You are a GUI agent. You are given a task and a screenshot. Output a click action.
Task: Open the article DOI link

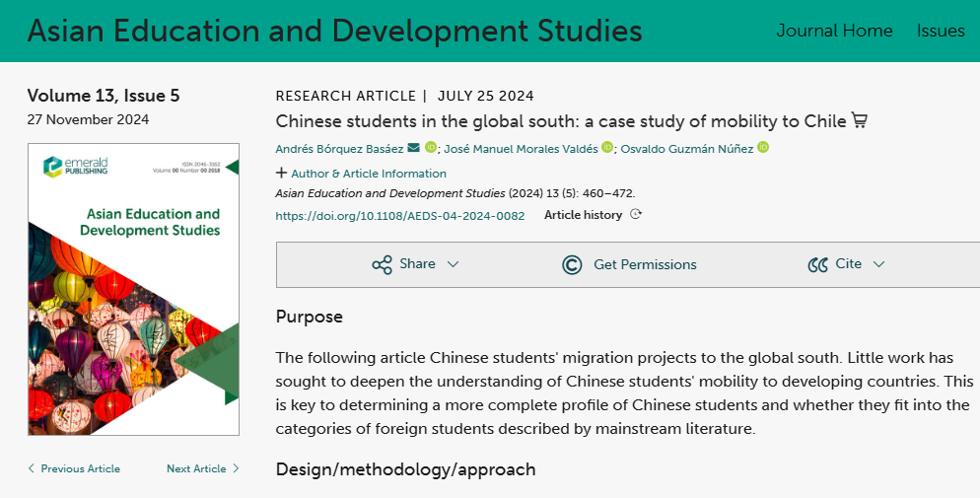399,215
